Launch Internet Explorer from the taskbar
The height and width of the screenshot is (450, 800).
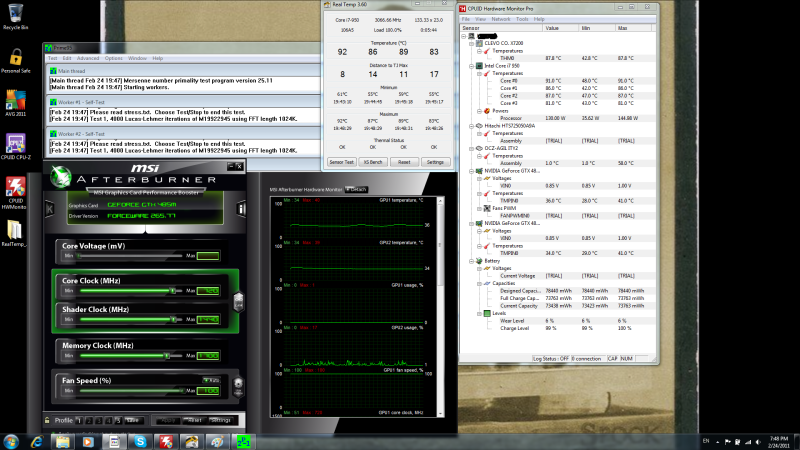37,442
